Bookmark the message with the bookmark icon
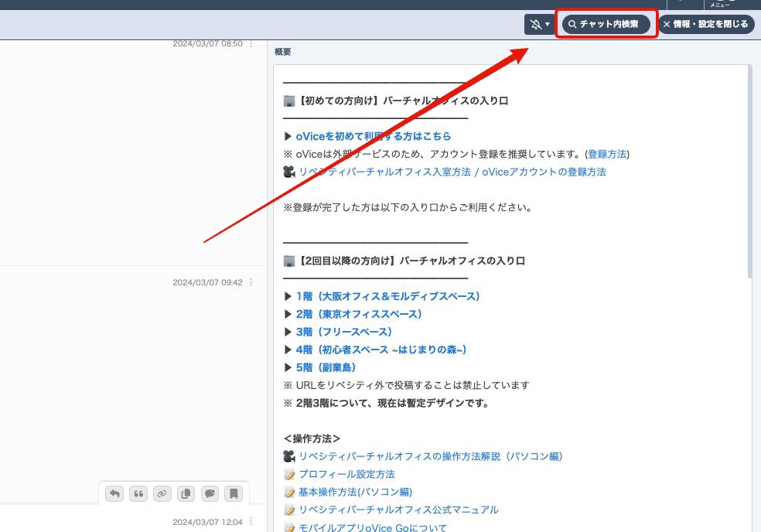Screen dimensions: 761x532 (234, 493)
